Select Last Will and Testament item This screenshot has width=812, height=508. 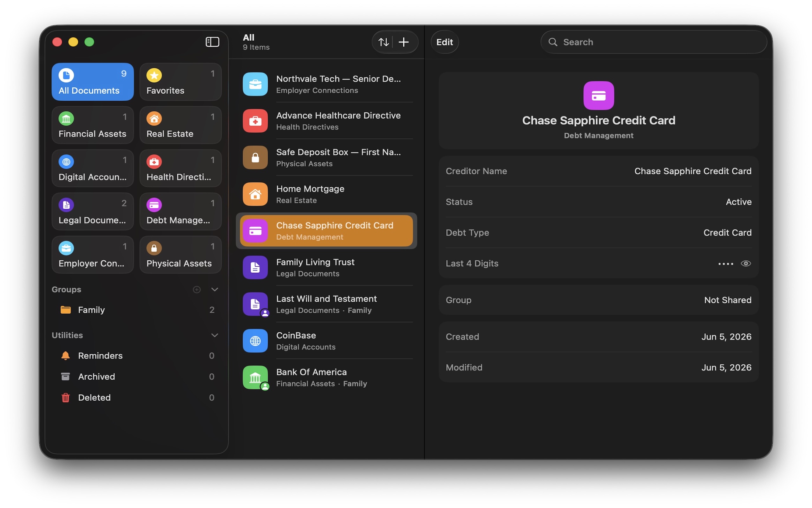(x=326, y=304)
